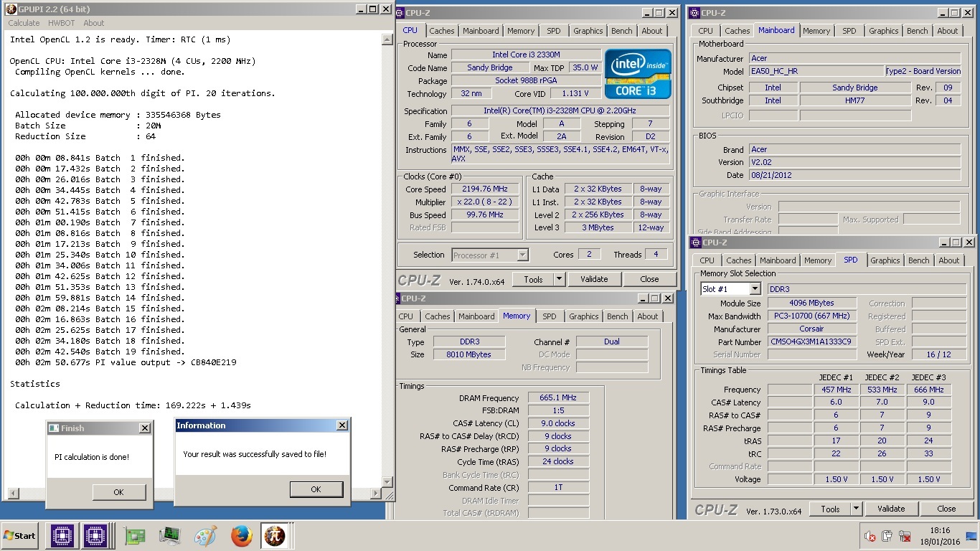
Task: Click Validate in CPU window
Action: pos(594,279)
